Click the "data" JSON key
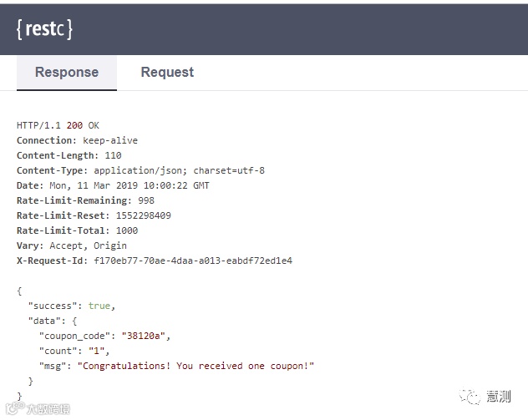 click(42, 321)
